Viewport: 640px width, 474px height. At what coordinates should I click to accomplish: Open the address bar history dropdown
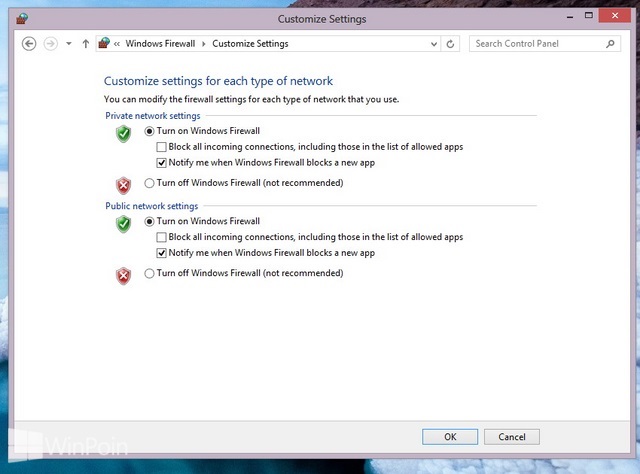(x=433, y=44)
